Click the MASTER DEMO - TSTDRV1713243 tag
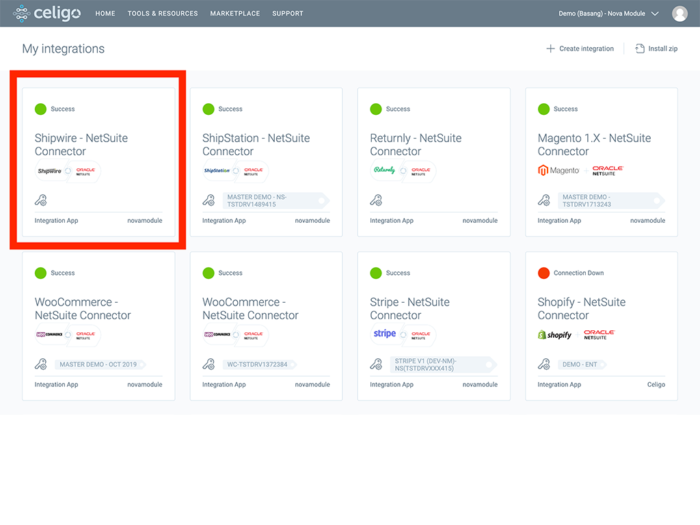Viewport: 700px width, 525px height. coord(610,200)
